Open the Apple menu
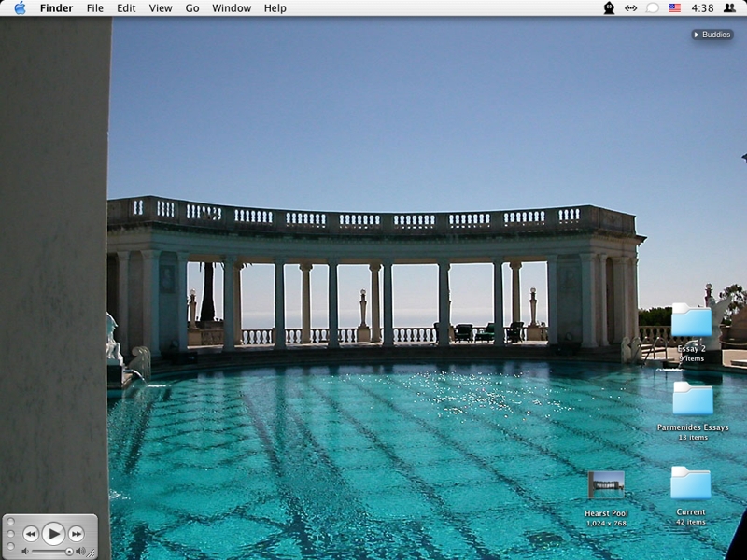747x560 pixels. [x=20, y=8]
